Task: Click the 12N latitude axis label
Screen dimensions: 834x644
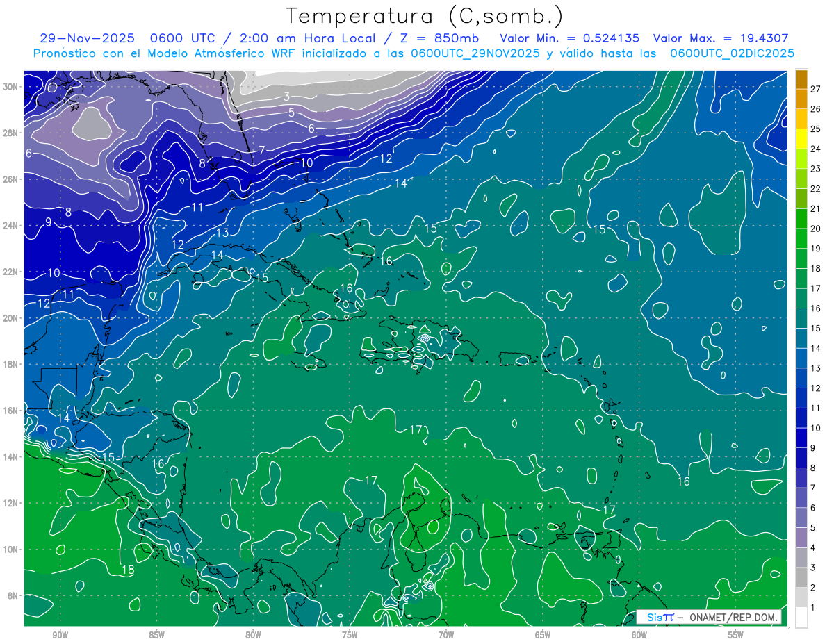Action: point(10,503)
